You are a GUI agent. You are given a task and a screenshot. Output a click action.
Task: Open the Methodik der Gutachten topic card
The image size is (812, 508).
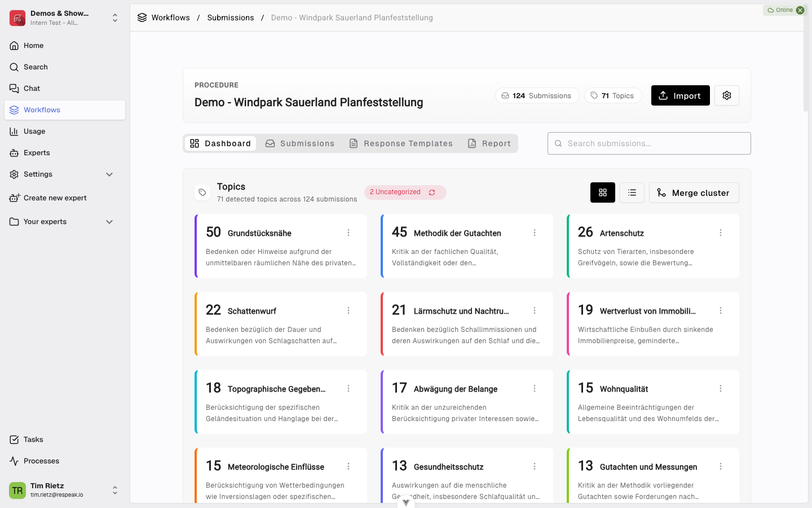pyautogui.click(x=467, y=246)
